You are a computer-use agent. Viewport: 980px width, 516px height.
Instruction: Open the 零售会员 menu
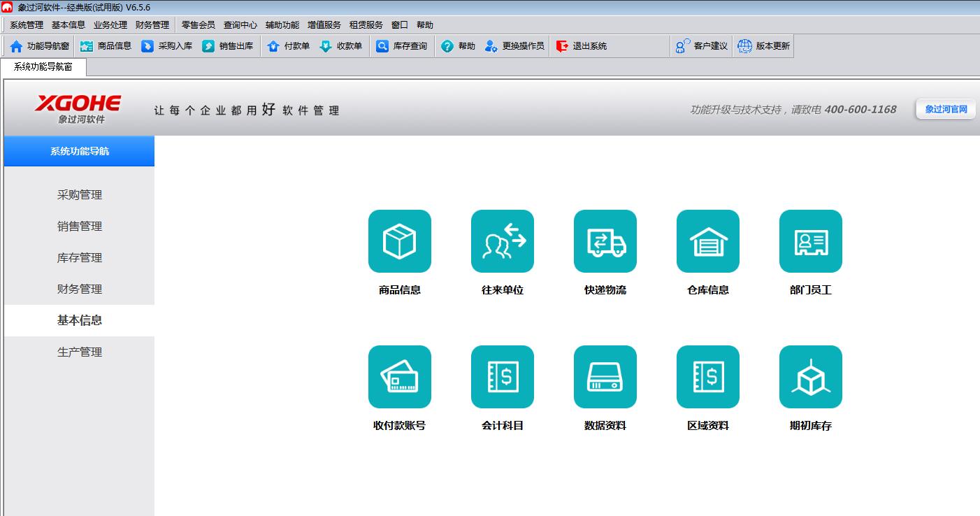pos(199,24)
